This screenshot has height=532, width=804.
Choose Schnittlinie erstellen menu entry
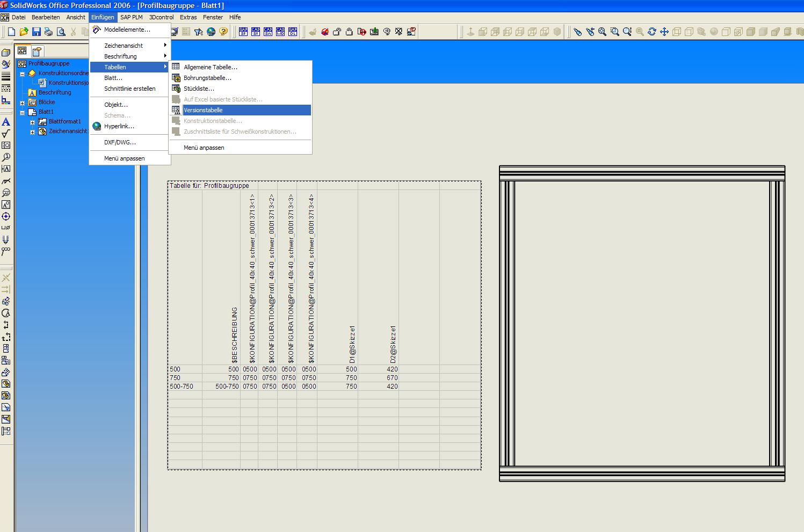point(130,89)
